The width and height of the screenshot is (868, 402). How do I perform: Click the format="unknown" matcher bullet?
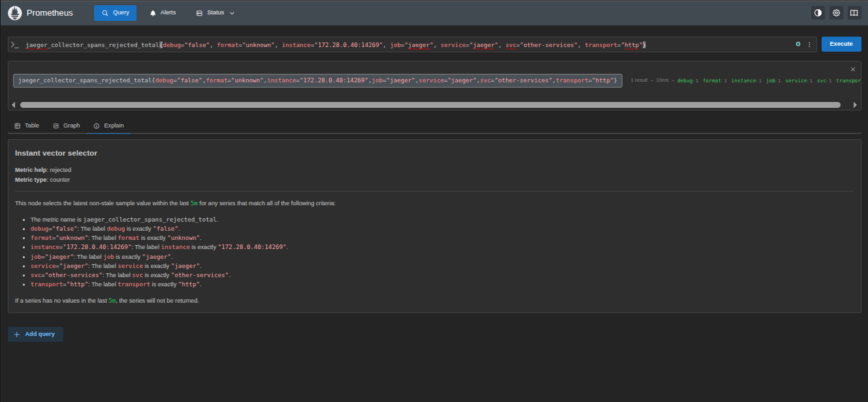[x=116, y=238]
